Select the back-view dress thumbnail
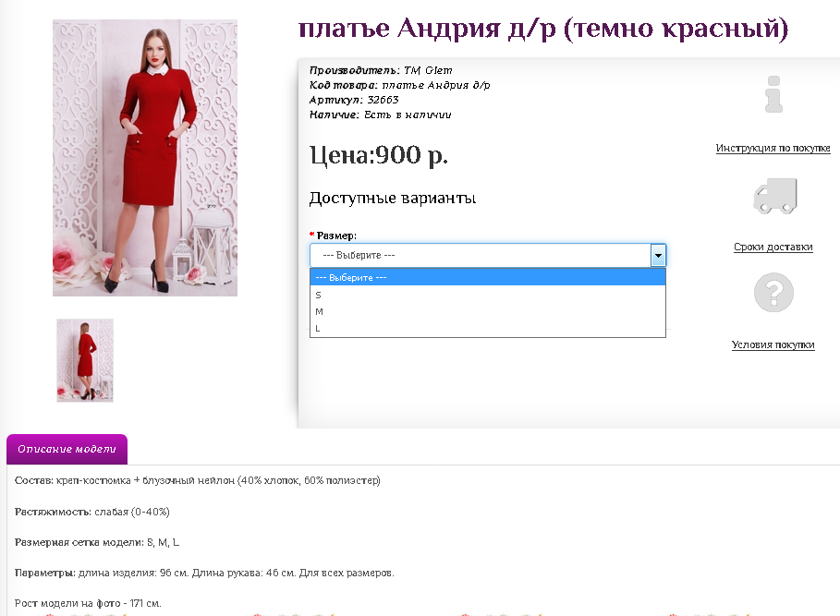Screen dimensions: 840x616 pos(85,360)
